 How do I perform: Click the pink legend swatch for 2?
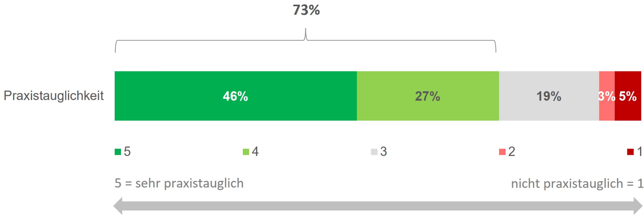tap(502, 152)
